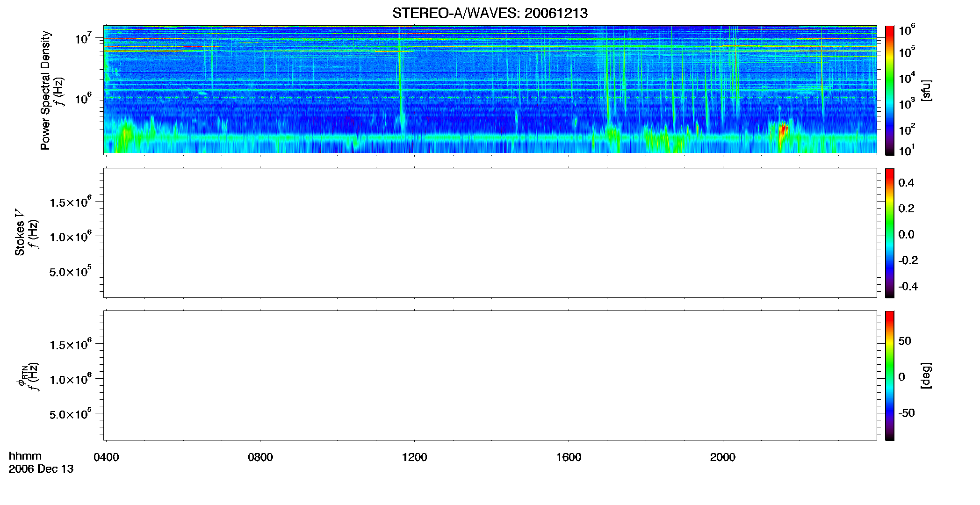Click the 0800 time axis tick label
Viewport: 980px width, 505px height.
(x=260, y=457)
